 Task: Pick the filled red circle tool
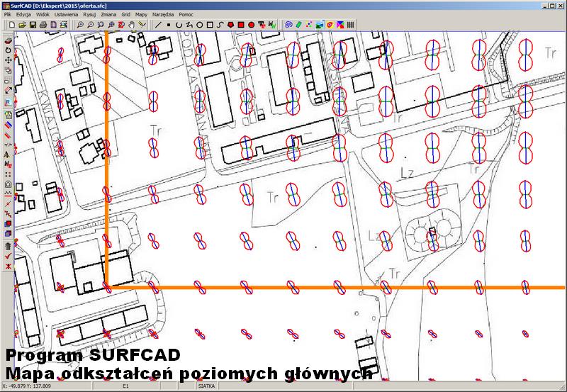252,25
